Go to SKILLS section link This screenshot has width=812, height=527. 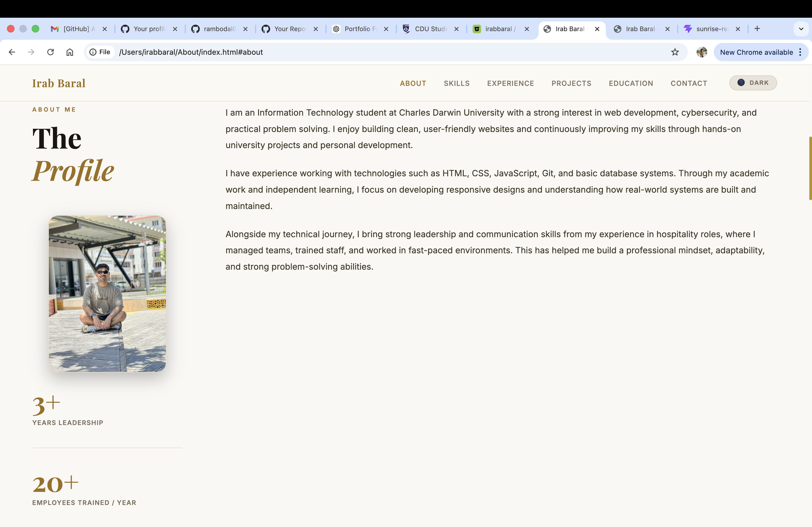pyautogui.click(x=456, y=83)
